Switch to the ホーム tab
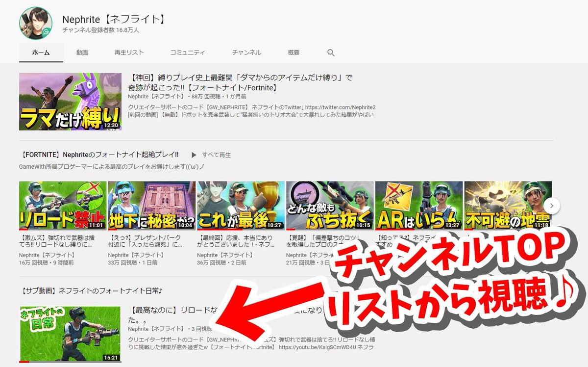The image size is (588, 367). click(41, 52)
